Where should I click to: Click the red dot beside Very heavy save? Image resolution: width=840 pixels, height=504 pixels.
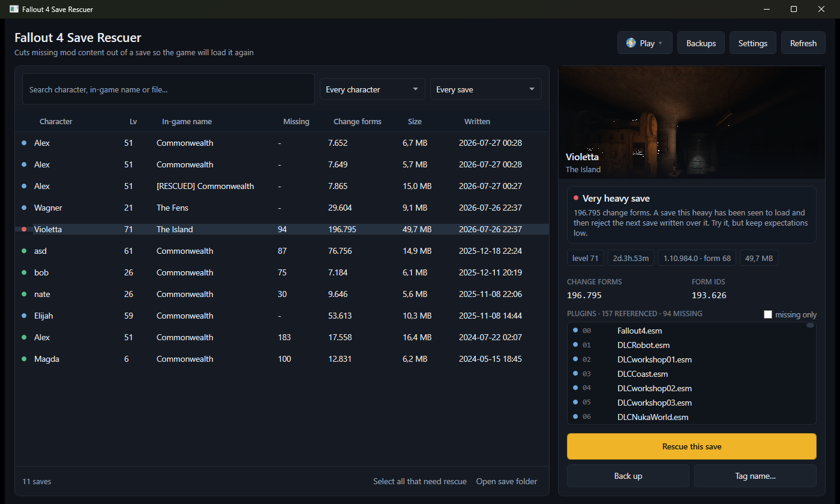coord(576,198)
